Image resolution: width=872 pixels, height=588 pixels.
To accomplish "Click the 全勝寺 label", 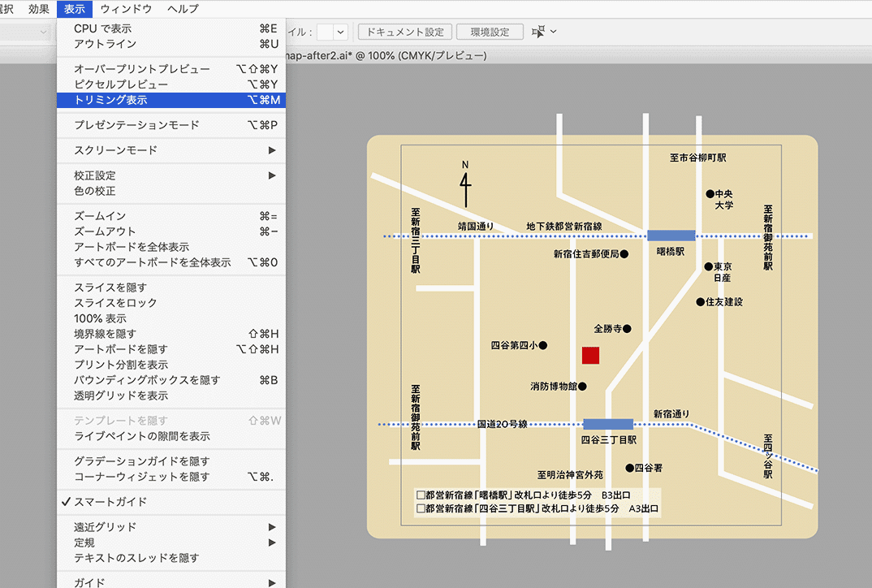I will (x=608, y=329).
